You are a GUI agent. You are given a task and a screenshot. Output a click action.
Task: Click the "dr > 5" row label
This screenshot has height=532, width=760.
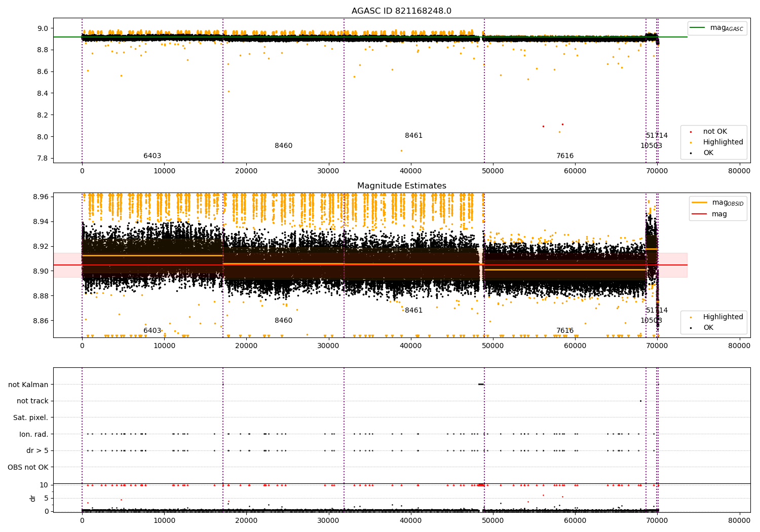pyautogui.click(x=37, y=451)
